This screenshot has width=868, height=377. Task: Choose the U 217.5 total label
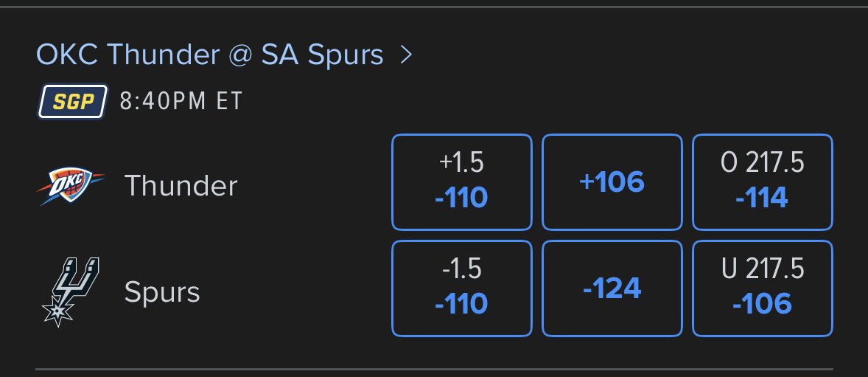click(x=763, y=269)
